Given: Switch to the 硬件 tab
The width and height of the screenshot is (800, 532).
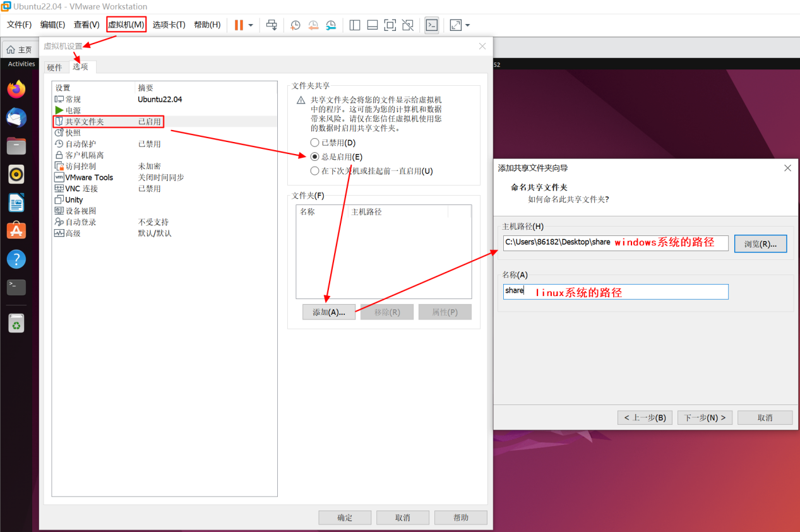Looking at the screenshot, I should [55, 67].
